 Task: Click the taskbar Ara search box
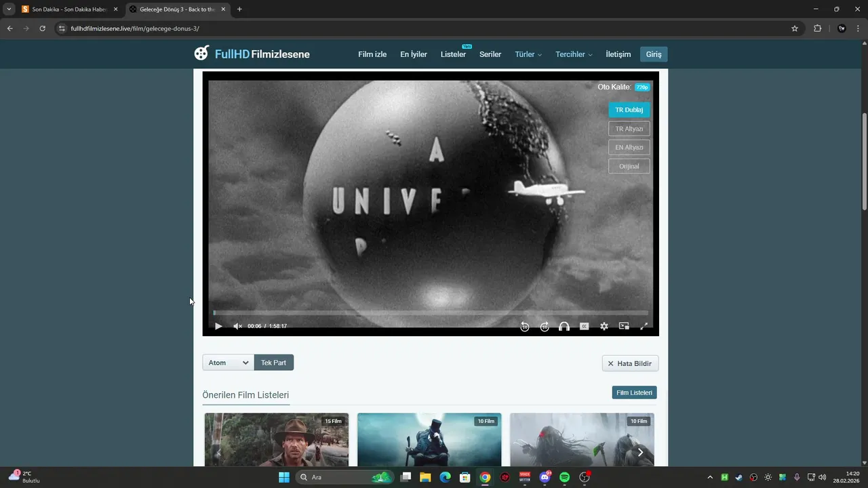coord(346,477)
